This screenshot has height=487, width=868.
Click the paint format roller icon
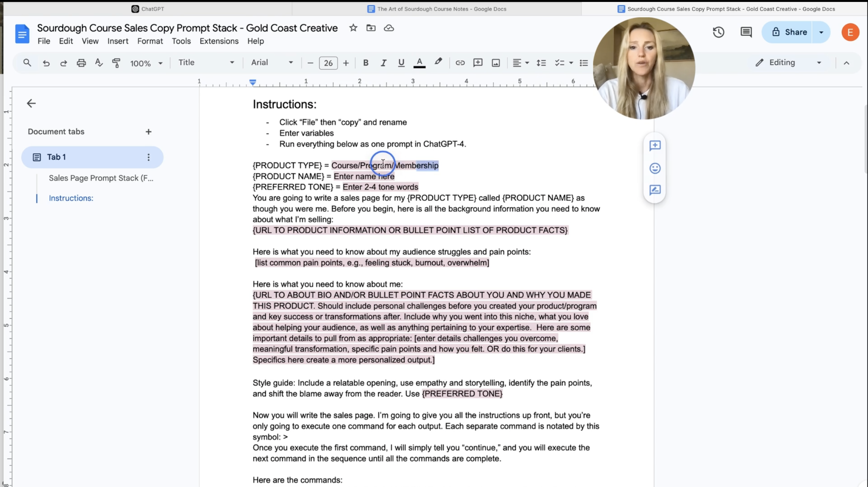pos(116,63)
